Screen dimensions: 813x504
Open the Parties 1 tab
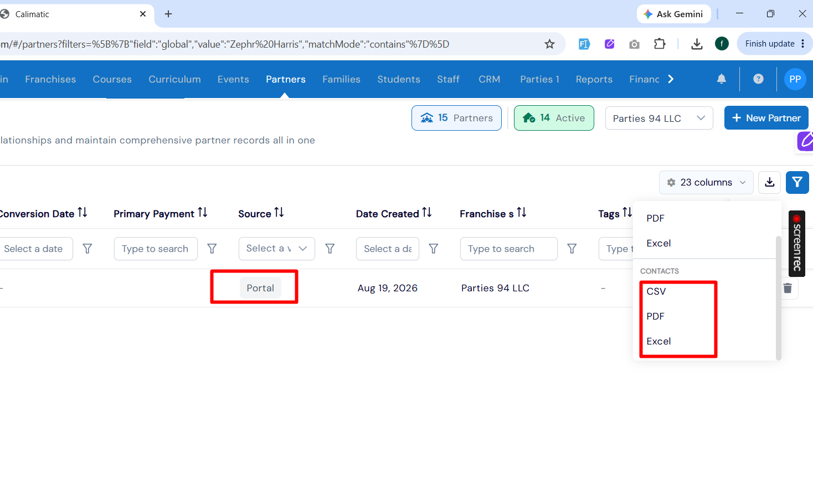pos(540,79)
